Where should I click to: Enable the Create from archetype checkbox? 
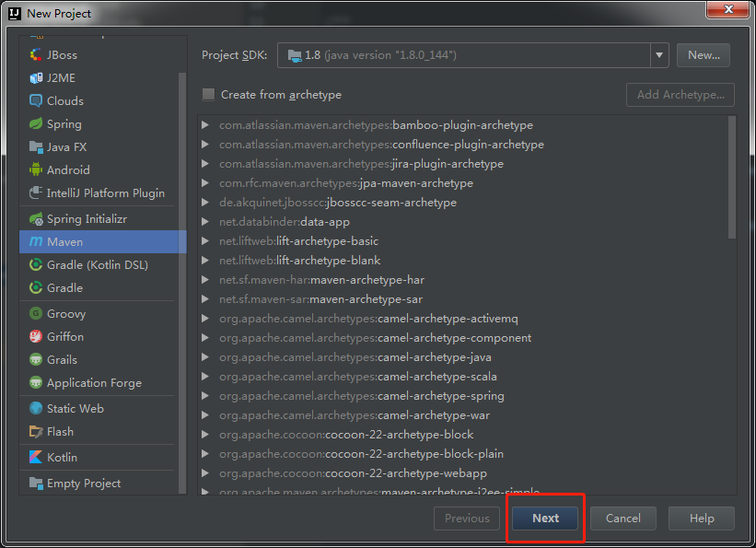coord(208,95)
